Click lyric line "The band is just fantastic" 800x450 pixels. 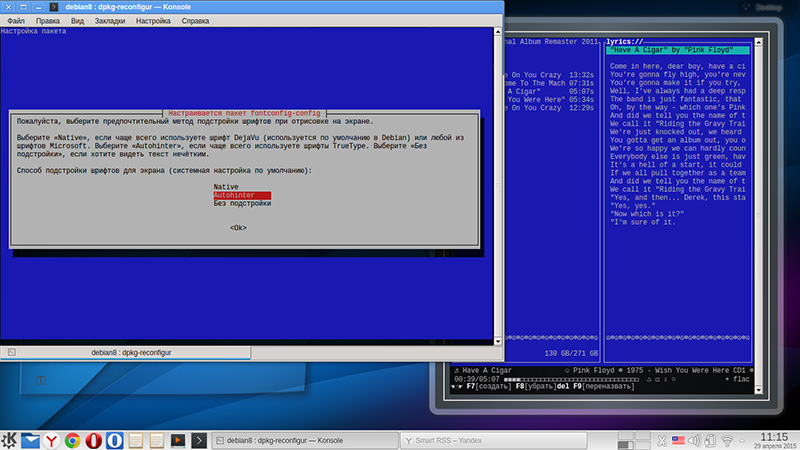[x=676, y=99]
